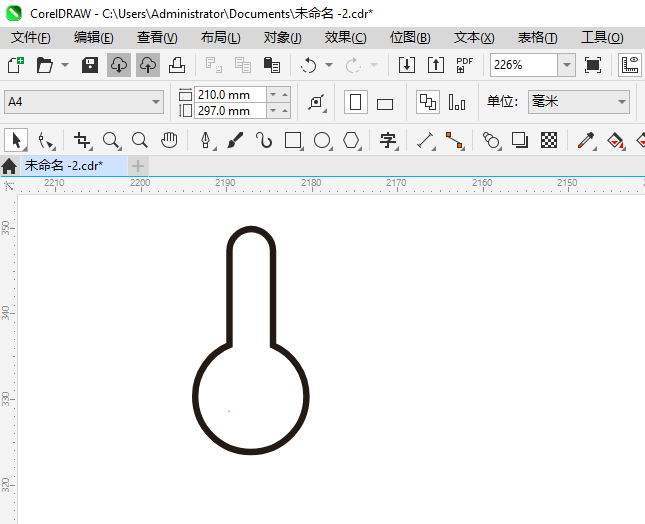Click the Cut icon in toolbar
The image size is (645, 524).
(x=213, y=65)
